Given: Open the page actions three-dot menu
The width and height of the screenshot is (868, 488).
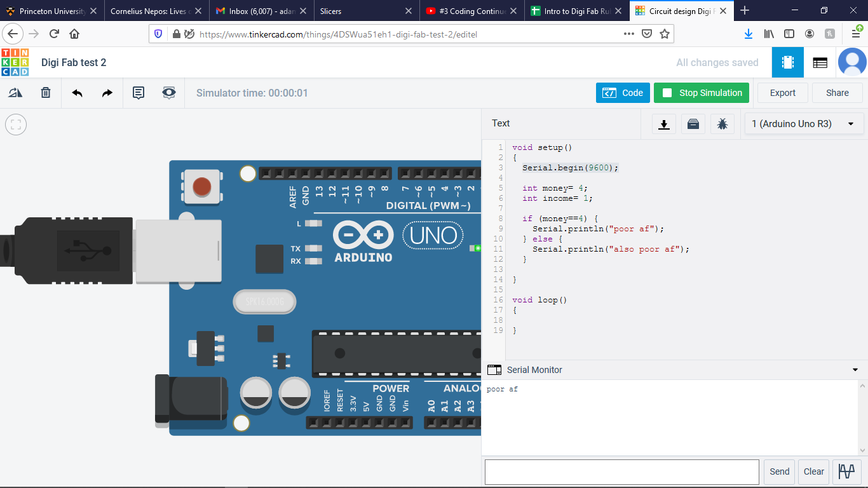Looking at the screenshot, I should click(x=629, y=34).
